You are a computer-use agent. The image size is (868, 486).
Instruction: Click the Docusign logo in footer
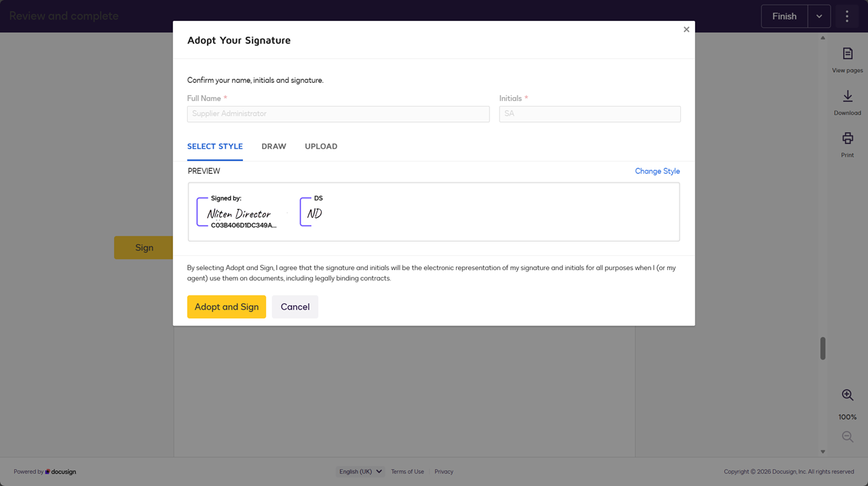tap(61, 472)
